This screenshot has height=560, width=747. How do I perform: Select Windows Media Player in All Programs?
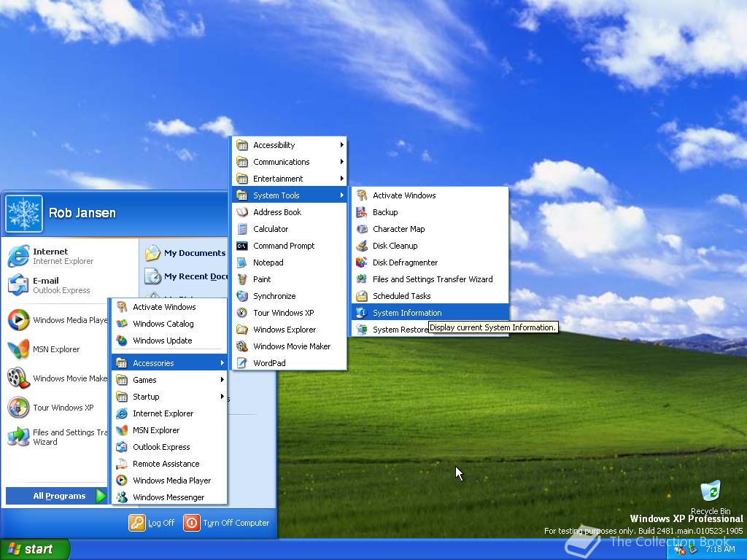pos(169,481)
